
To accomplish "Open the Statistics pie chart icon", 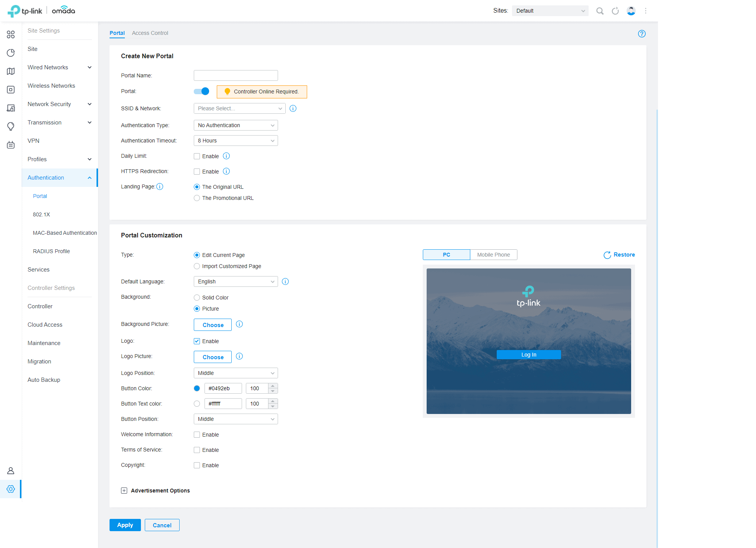I will click(x=11, y=53).
